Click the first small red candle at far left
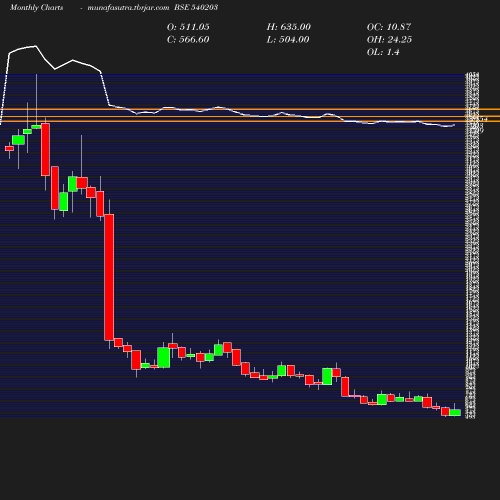 [x=9, y=148]
